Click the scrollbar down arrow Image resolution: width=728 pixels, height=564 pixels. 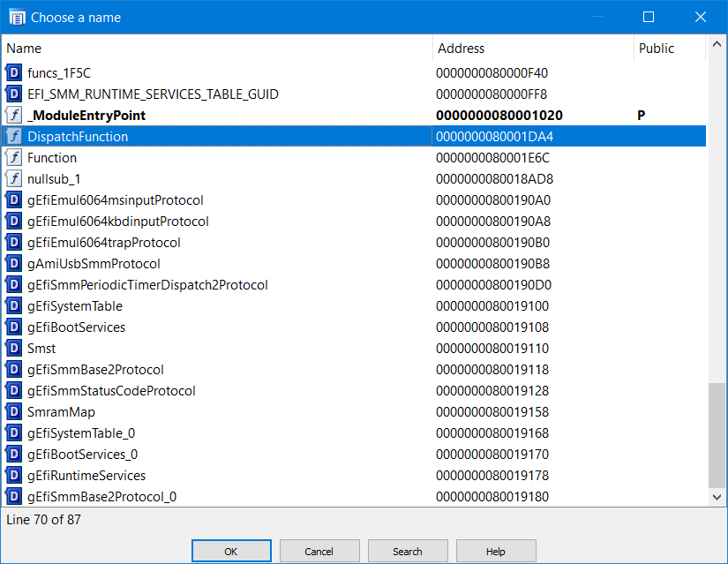[x=717, y=497]
